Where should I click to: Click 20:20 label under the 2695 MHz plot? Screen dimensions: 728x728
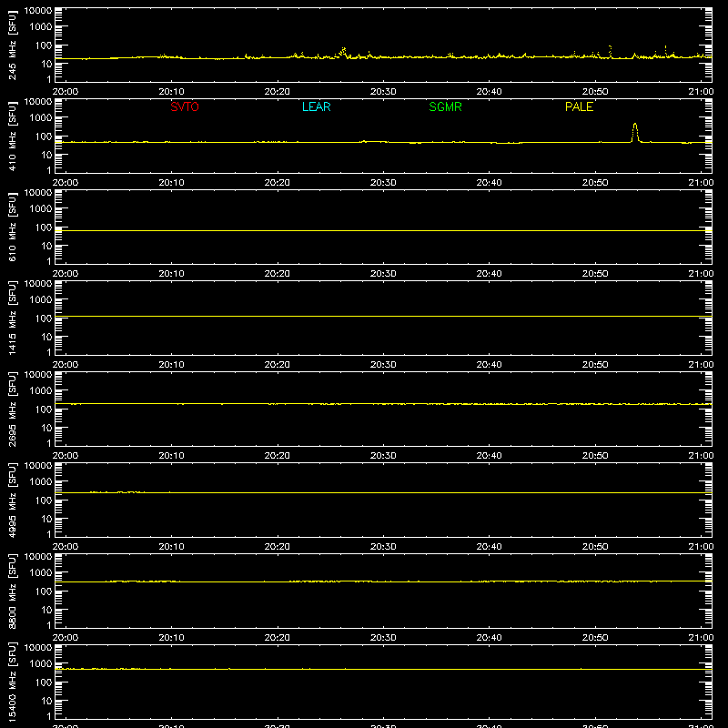pos(278,456)
